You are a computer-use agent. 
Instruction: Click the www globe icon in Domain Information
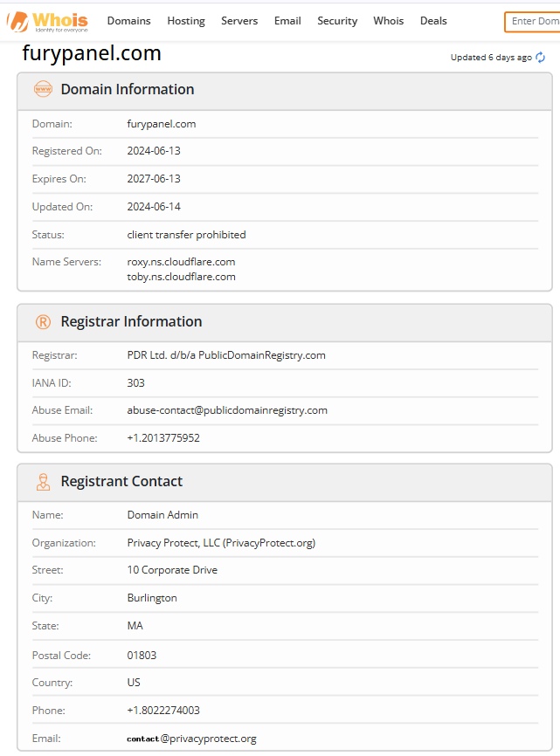(x=43, y=89)
